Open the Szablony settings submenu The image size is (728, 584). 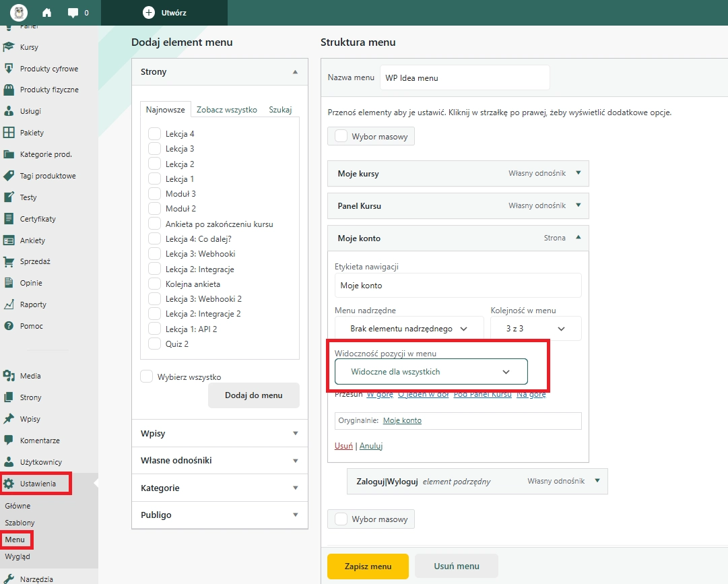(20, 523)
